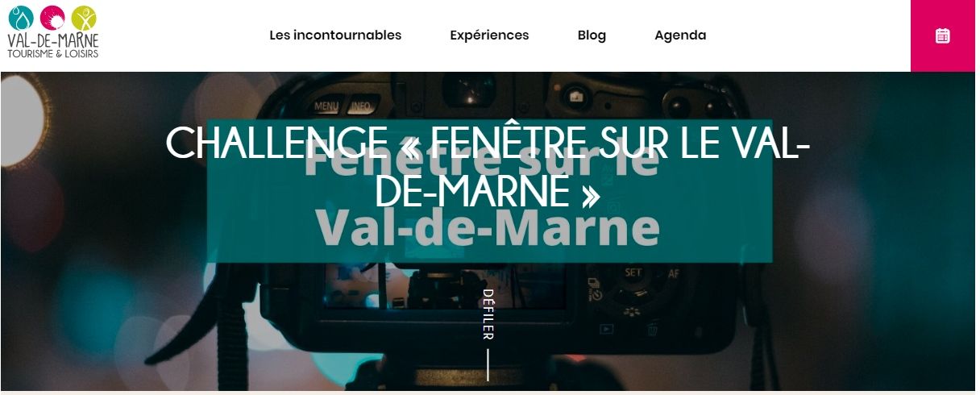Click the vertical line below DÉFILER

[x=488, y=364]
